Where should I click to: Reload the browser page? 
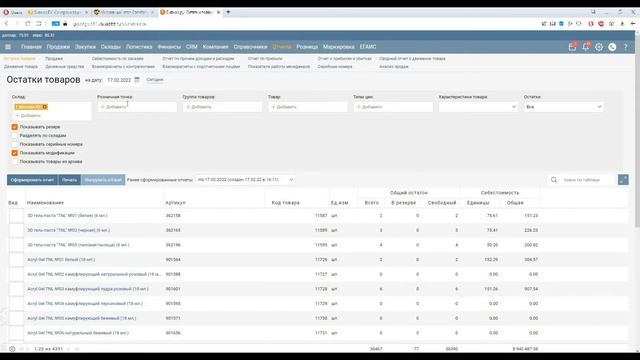28,24
